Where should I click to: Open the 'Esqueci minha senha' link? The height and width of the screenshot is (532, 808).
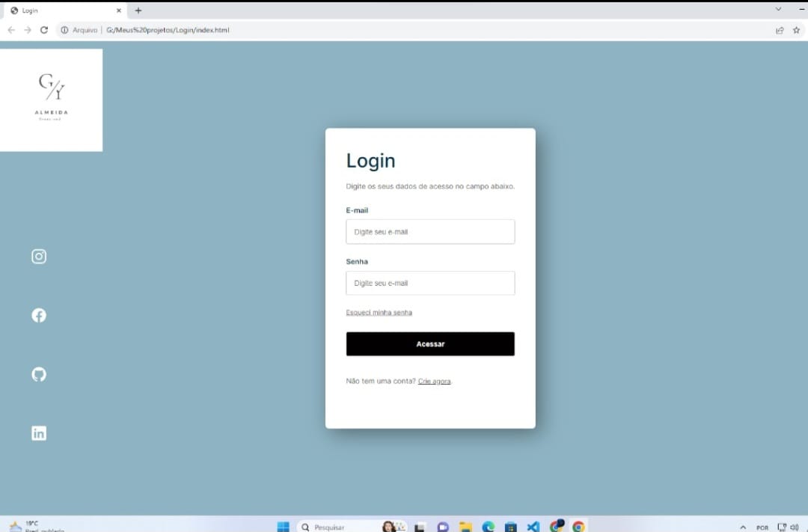point(379,313)
